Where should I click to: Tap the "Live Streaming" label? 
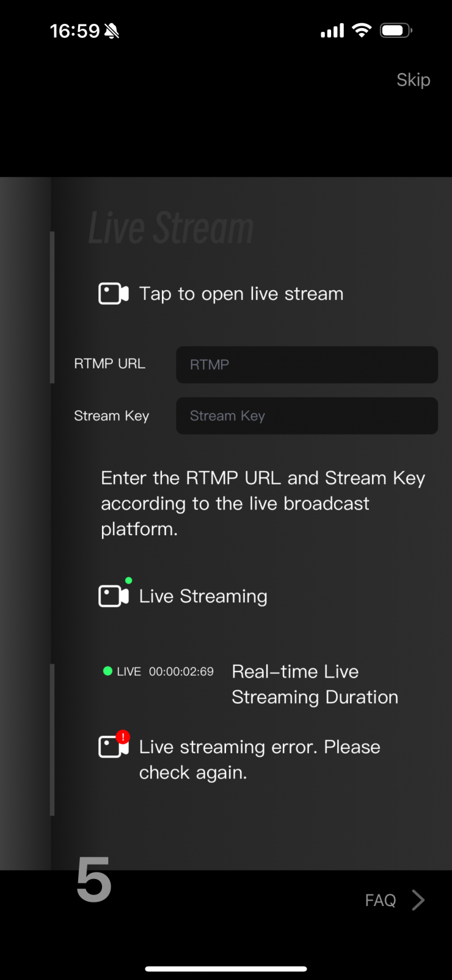(203, 596)
